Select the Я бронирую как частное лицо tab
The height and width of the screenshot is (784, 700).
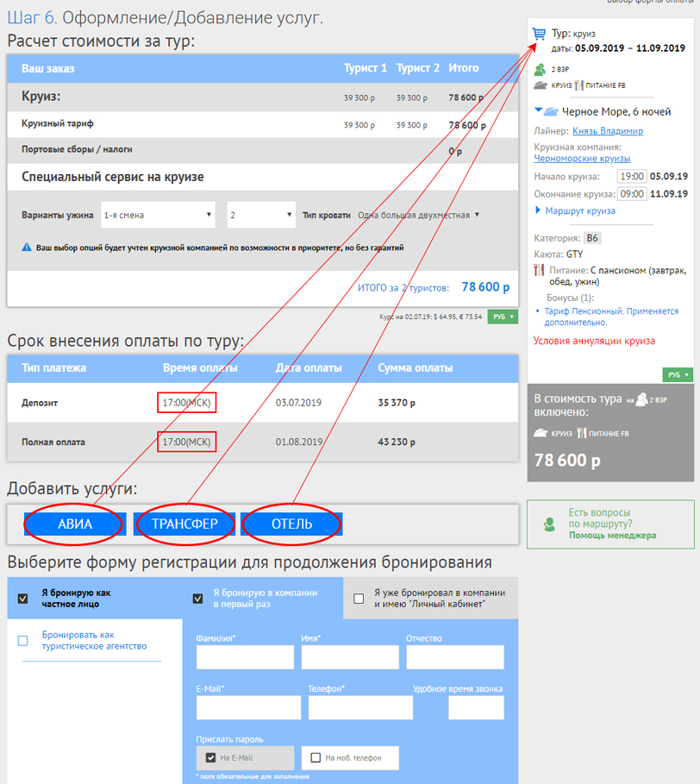23,598
